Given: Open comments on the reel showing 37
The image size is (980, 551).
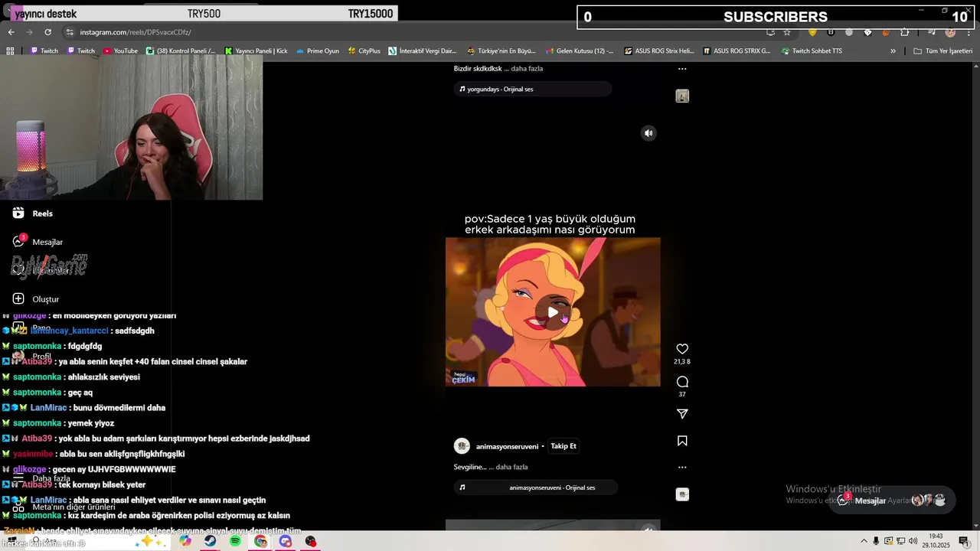Looking at the screenshot, I should pos(682,382).
